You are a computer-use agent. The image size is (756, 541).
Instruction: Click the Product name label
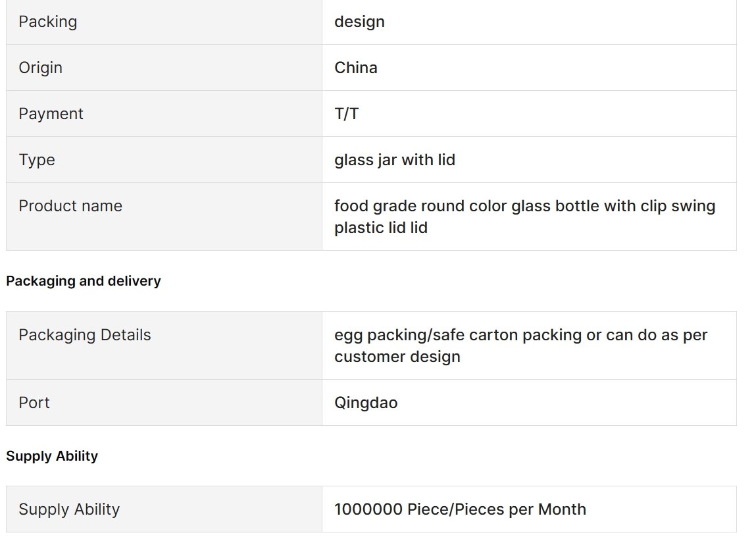tap(70, 206)
